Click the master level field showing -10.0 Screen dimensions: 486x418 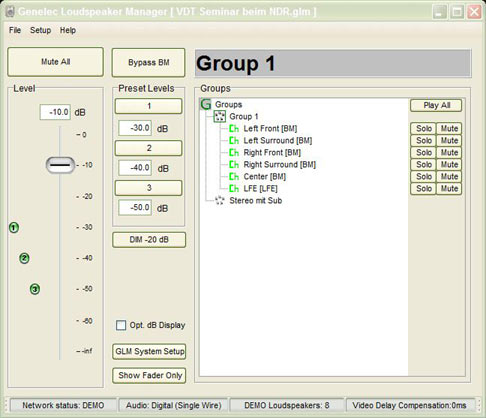pos(55,112)
